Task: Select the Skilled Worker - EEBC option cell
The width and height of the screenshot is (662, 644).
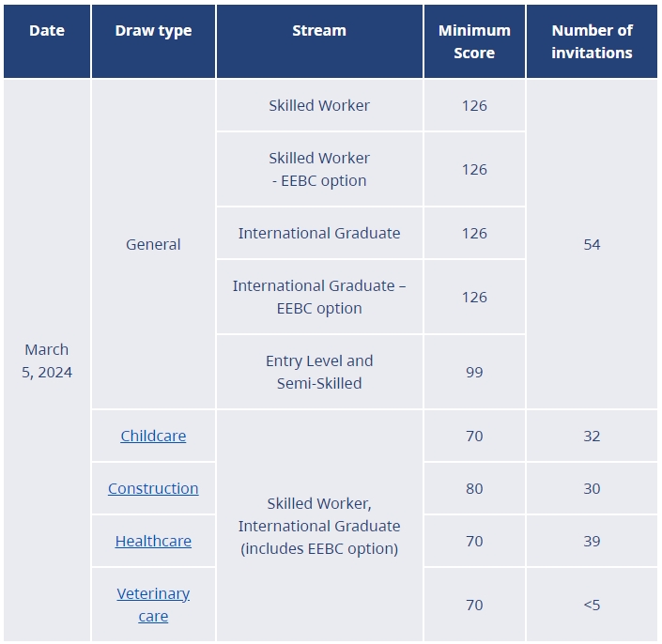Action: 319,169
